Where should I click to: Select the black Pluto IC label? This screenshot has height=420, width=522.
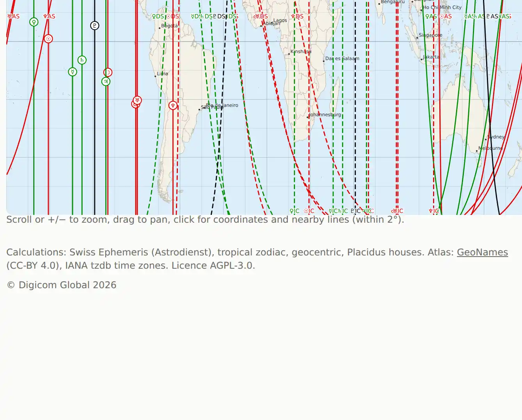pos(355,211)
